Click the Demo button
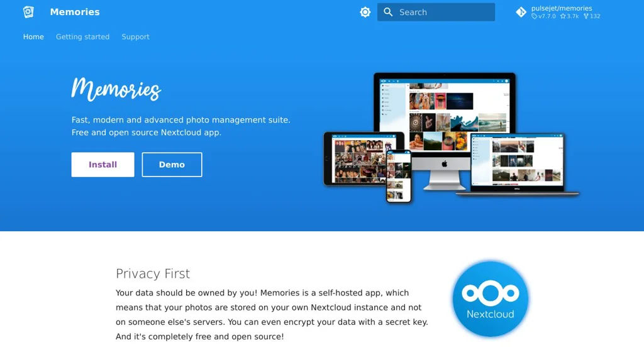Screen dimensions: 644x362 [172, 165]
